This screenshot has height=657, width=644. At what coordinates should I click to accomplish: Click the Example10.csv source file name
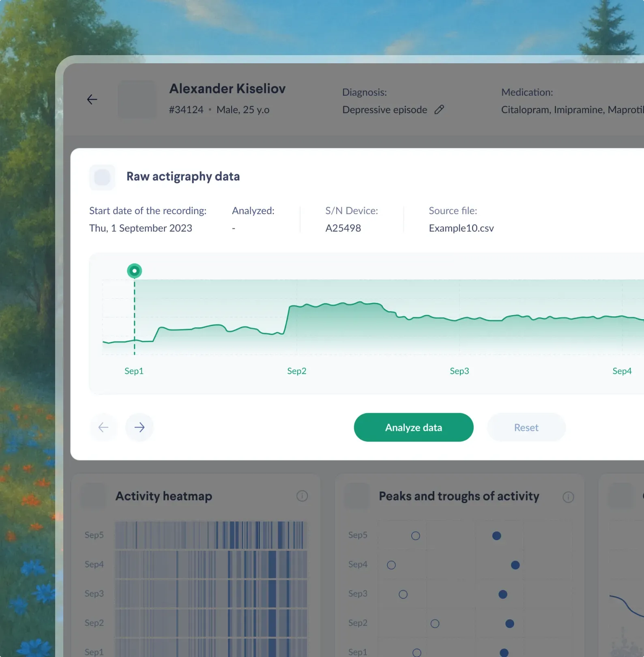[x=461, y=228]
